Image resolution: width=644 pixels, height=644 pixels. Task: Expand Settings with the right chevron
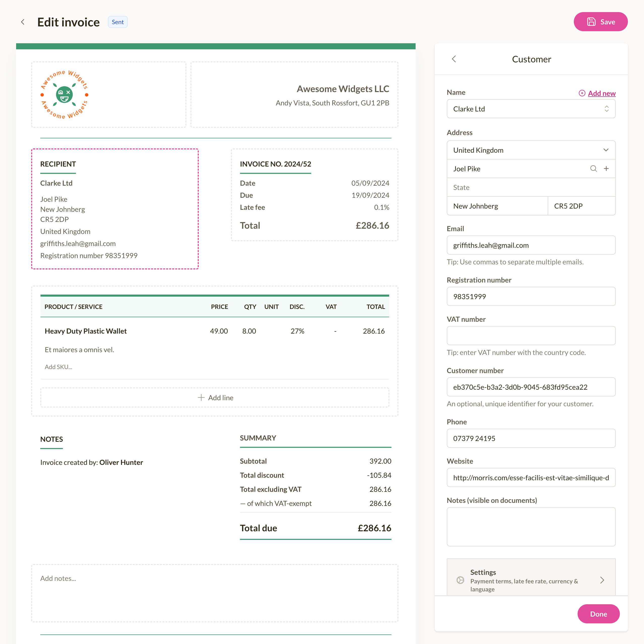[602, 580]
